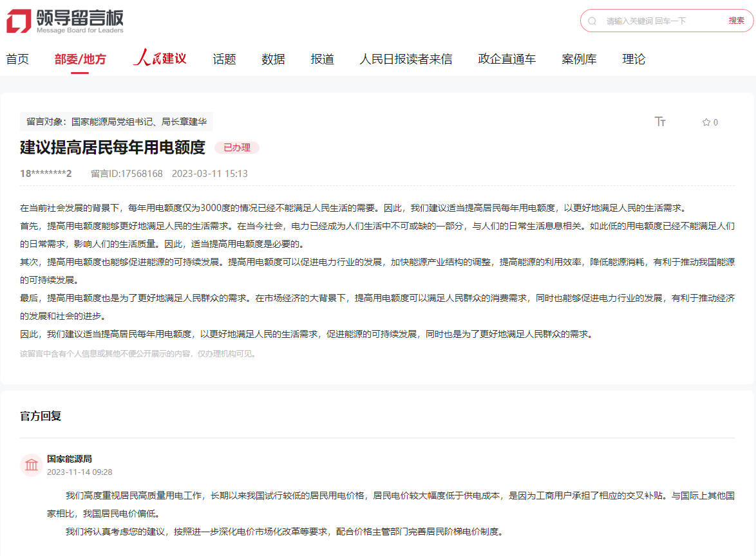Navigate to 政企直通车
The image size is (756, 556).
coord(507,59)
